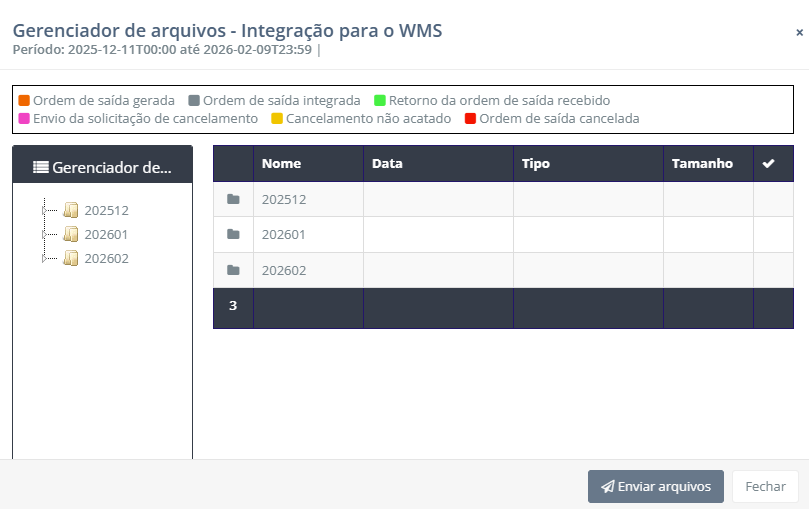Expand the 202512 tree node
Image resolution: width=809 pixels, height=509 pixels.
(x=46, y=210)
